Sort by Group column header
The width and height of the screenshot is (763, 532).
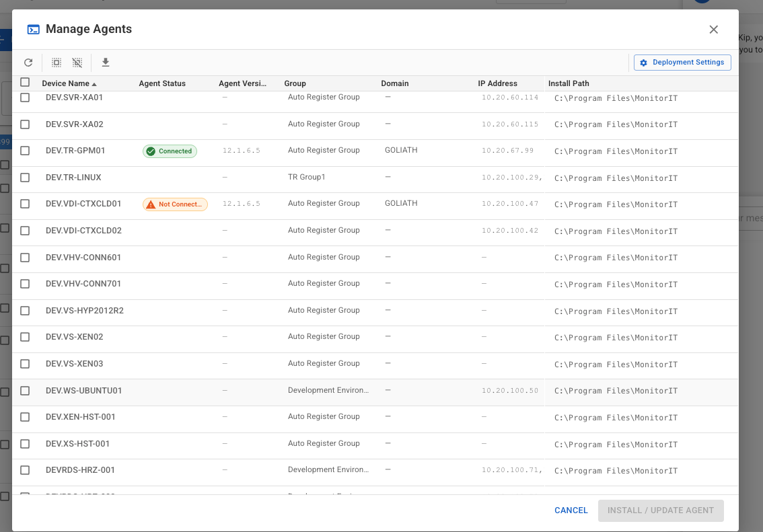(x=295, y=83)
